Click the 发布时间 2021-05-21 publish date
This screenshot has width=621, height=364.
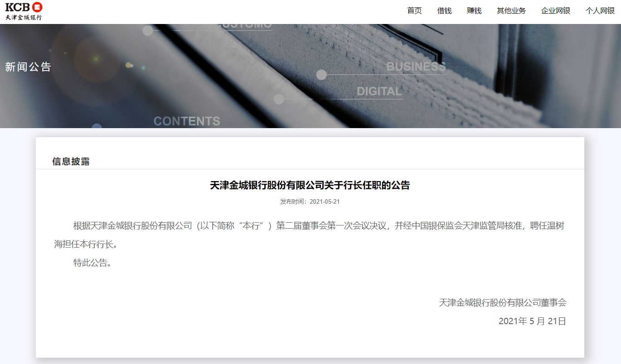click(x=310, y=201)
